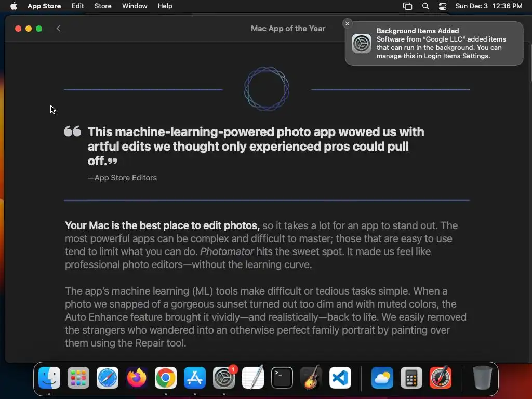The image size is (532, 399).
Task: Open Terminal from the Dock
Action: [x=282, y=378]
